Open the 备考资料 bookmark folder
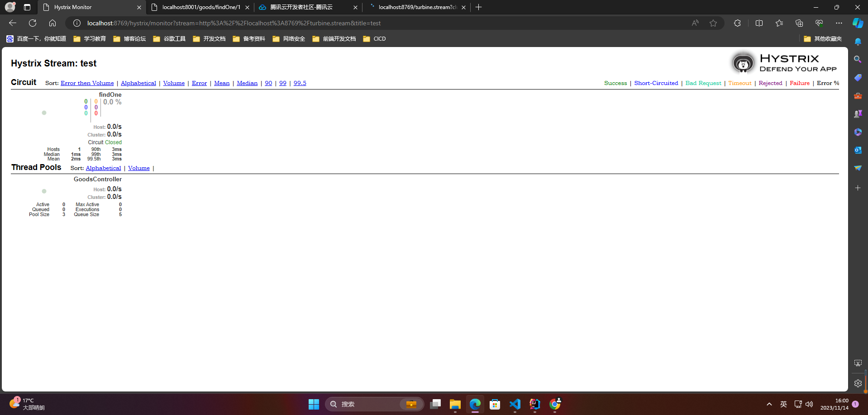 [249, 39]
